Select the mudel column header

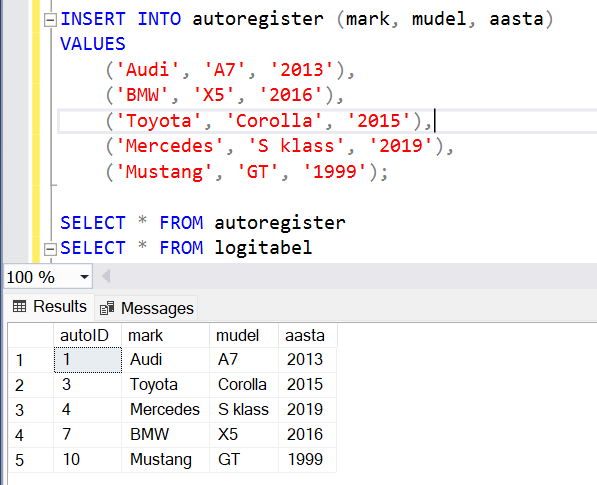[244, 335]
